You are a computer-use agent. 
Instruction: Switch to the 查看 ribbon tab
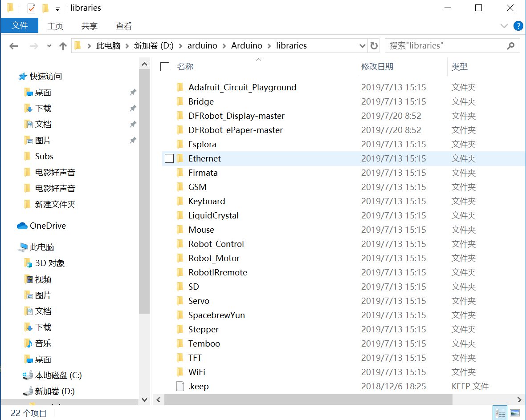click(123, 26)
